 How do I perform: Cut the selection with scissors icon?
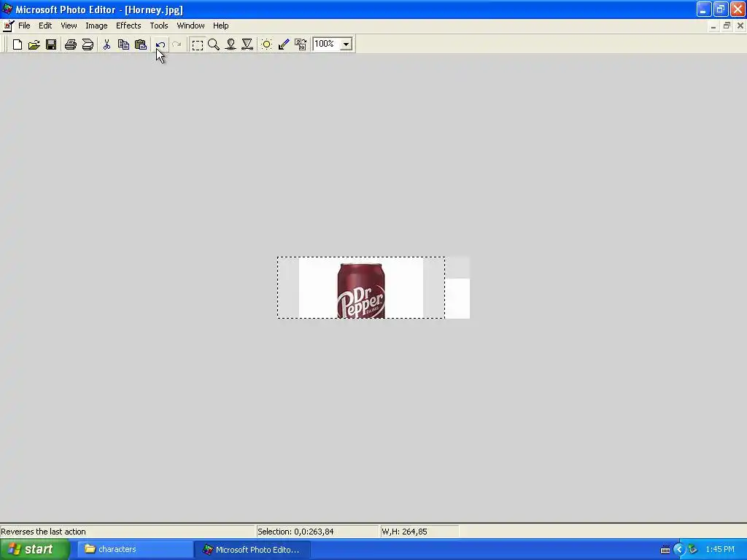107,44
